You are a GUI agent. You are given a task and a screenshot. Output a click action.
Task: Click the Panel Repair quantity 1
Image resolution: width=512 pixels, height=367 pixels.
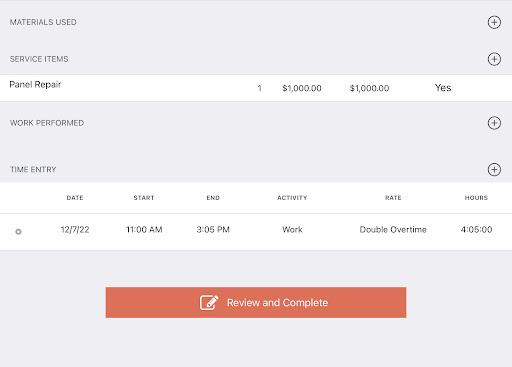point(259,88)
